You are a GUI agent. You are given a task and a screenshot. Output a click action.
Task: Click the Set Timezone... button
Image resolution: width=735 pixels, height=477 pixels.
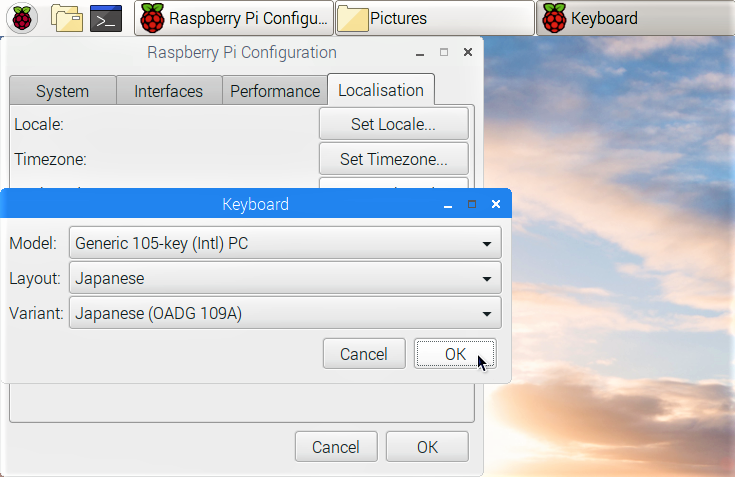pos(394,159)
